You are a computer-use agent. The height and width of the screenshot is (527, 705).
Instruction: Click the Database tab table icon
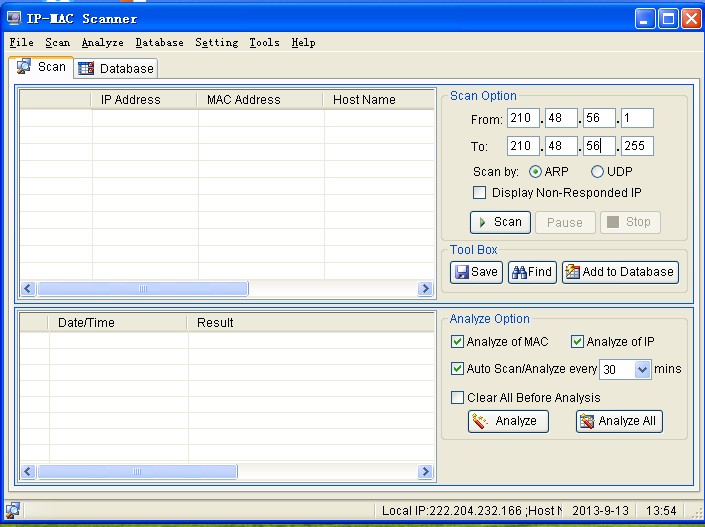click(86, 68)
